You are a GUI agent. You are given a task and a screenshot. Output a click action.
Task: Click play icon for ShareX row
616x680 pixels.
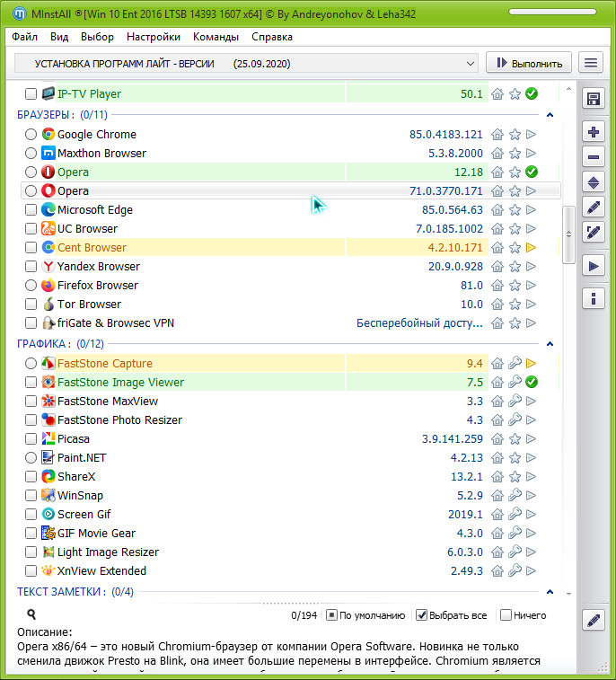531,477
